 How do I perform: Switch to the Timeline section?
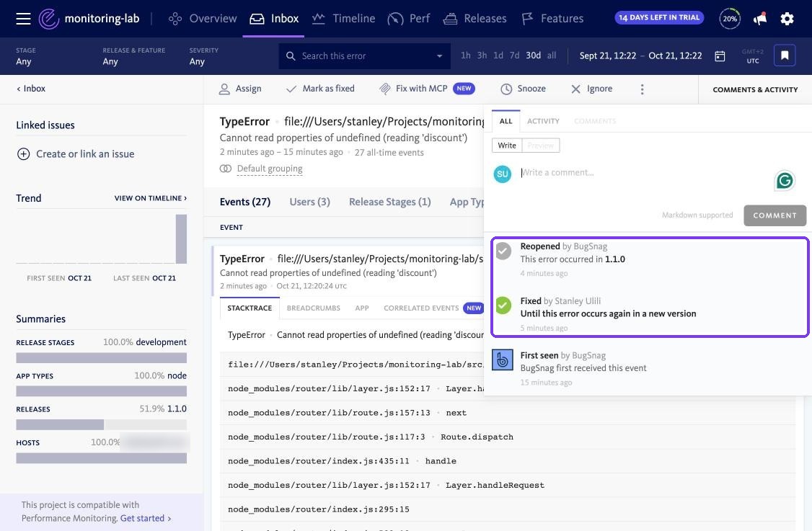344,19
